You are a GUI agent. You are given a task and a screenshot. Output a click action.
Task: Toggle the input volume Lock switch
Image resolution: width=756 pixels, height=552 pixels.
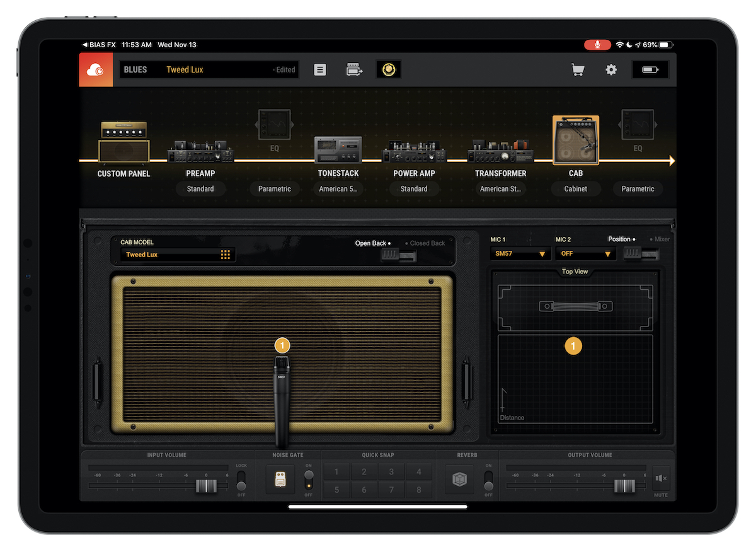click(241, 480)
